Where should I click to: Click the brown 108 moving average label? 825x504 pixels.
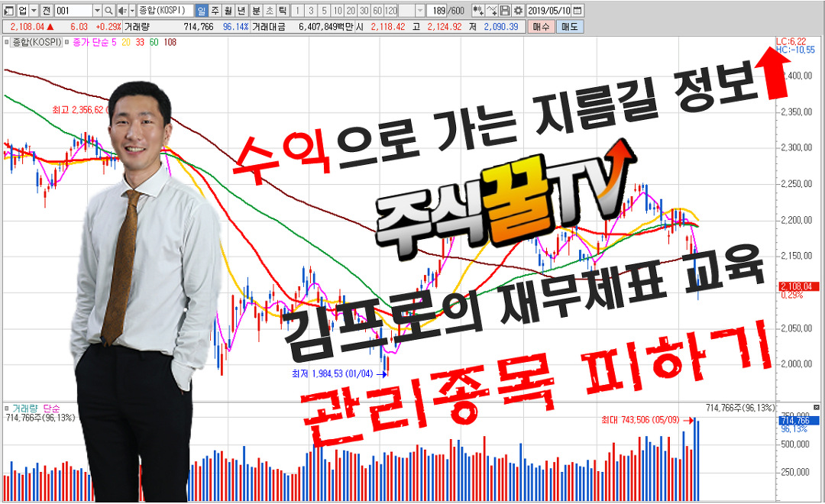(x=170, y=42)
